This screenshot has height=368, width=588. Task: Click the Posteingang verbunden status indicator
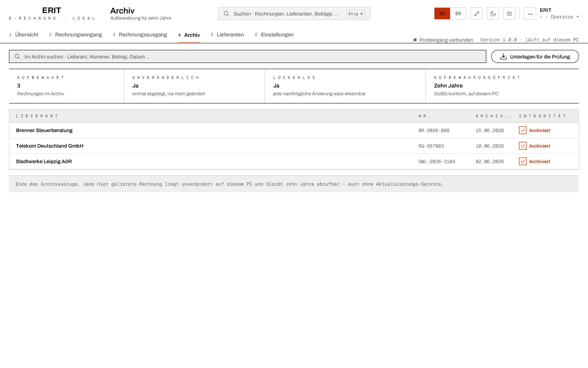point(443,40)
